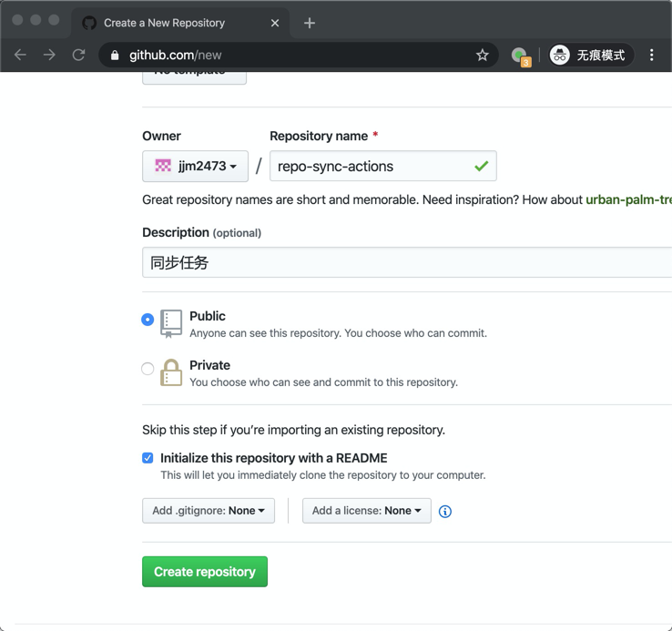Click the "Private" label text
The image size is (672, 631).
210,365
